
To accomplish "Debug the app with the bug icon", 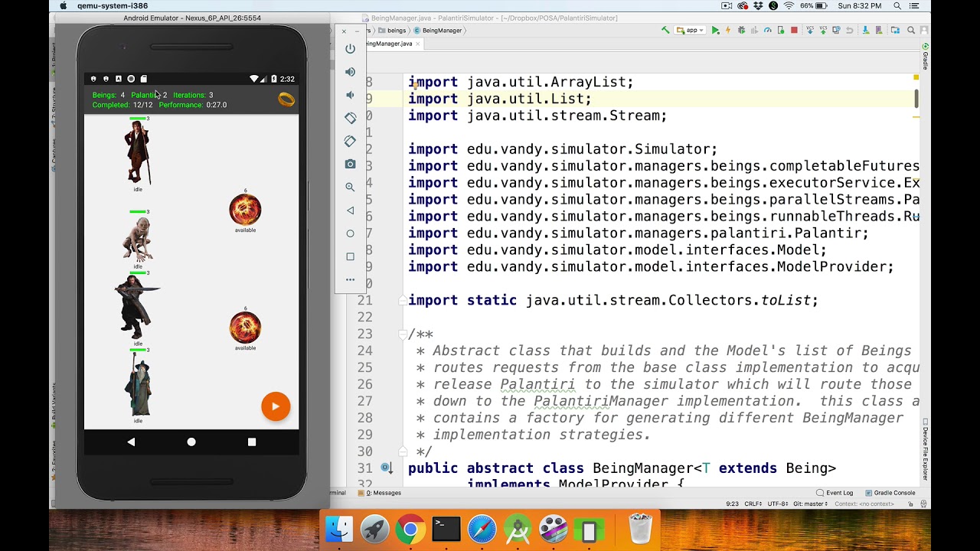I will coord(741,31).
